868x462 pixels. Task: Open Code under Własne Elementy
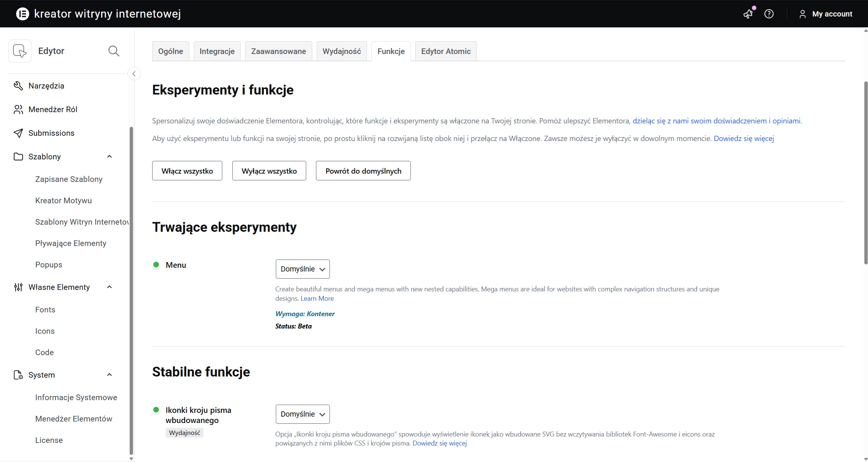click(45, 352)
